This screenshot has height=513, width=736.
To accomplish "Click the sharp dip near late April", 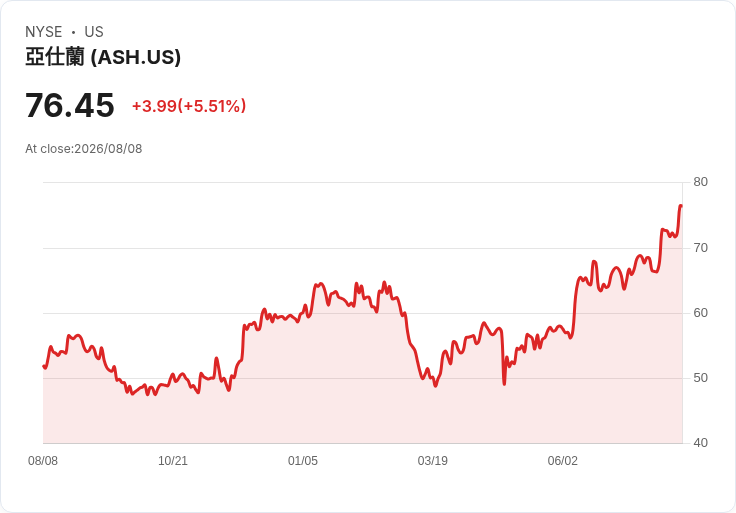I will pos(504,384).
